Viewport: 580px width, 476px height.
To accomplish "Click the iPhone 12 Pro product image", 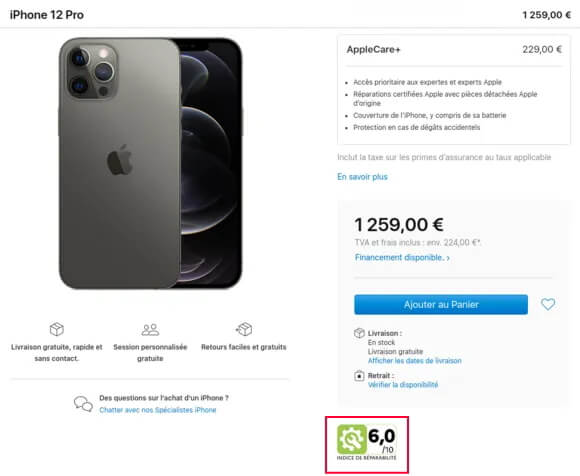I will (x=150, y=163).
